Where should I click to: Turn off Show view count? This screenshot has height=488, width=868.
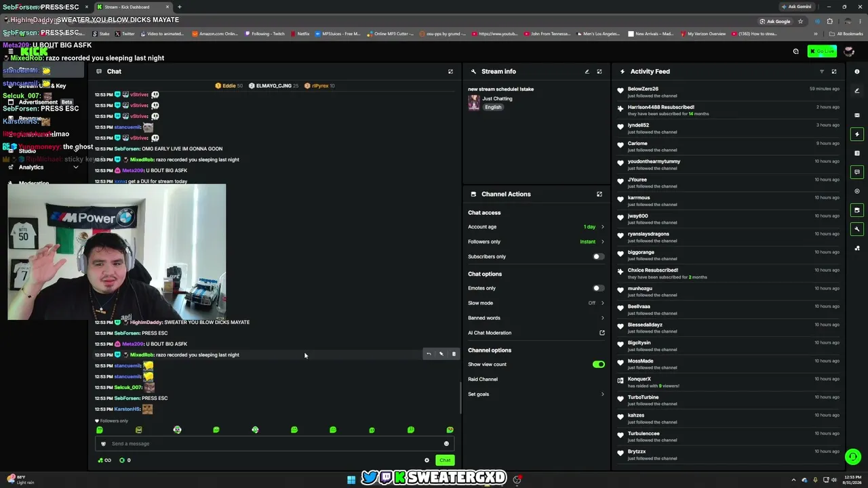pyautogui.click(x=598, y=365)
